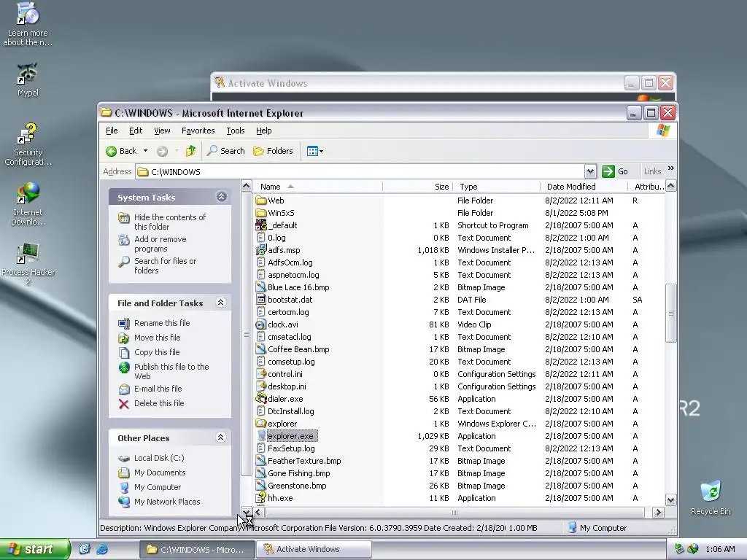Go to My Network Places
The height and width of the screenshot is (560, 747).
pos(167,502)
